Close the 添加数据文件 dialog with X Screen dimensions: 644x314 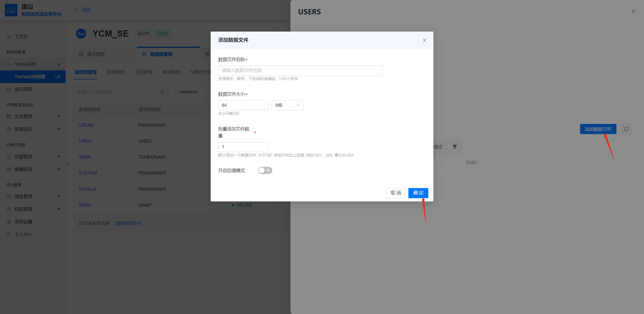[x=424, y=40]
